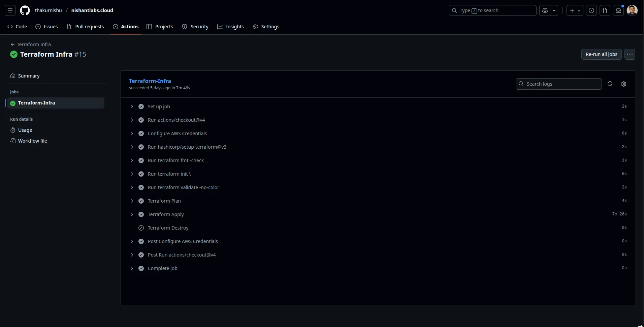Screen dimensions: 644x327
Task: Open the Workflow file link
Action: coord(32,141)
